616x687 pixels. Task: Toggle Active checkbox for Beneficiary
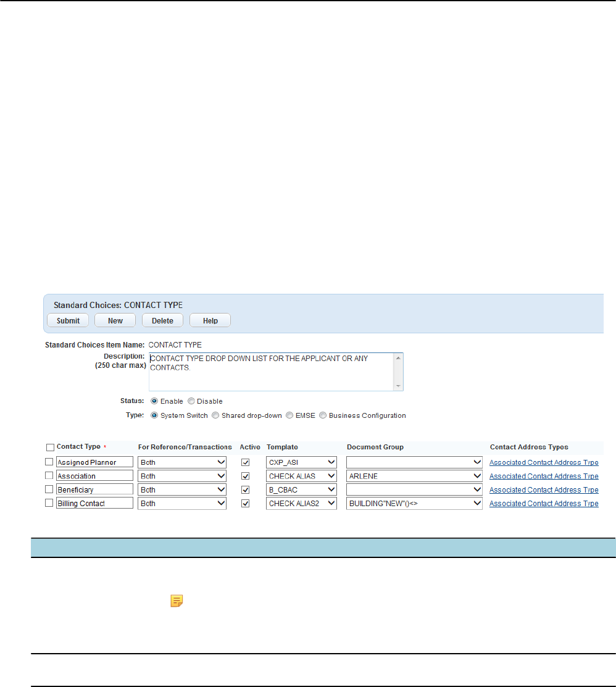pos(245,490)
